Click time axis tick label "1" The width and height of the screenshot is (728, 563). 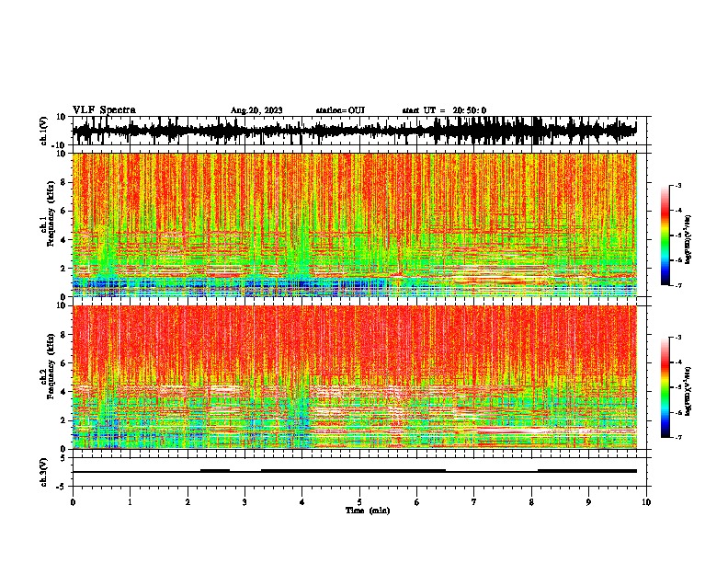[x=130, y=502]
